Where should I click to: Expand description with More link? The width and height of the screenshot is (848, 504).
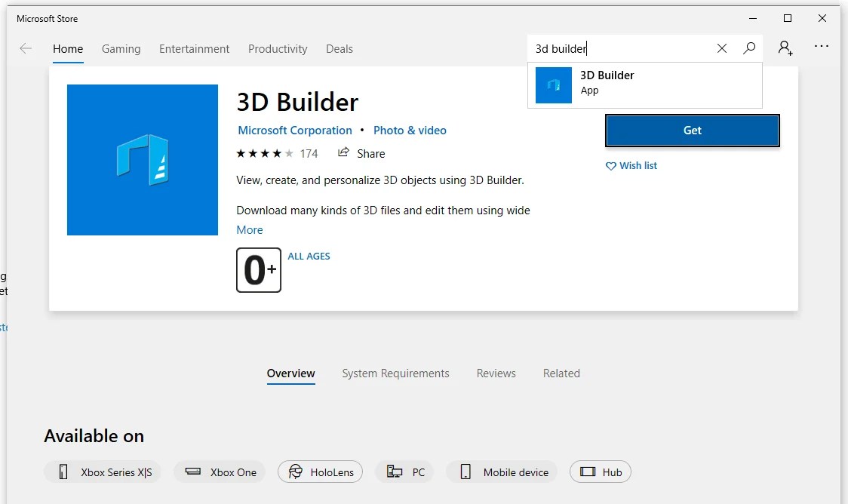point(250,230)
